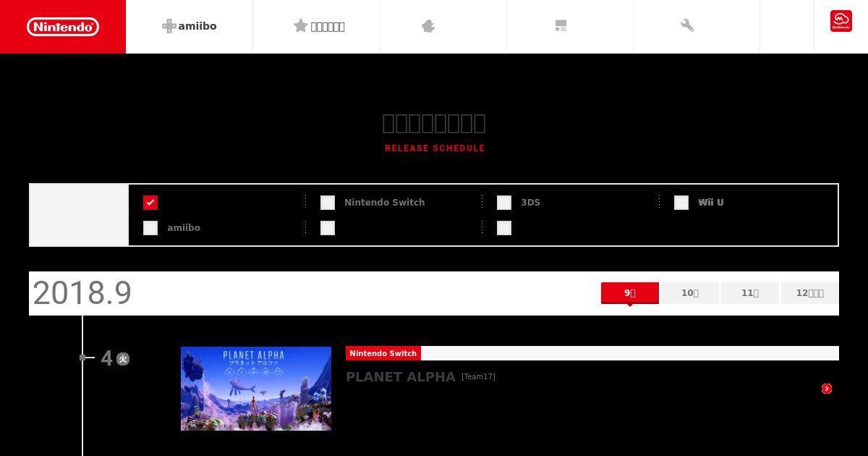
Task: Uncheck the red checked filter checkbox
Action: (x=150, y=203)
